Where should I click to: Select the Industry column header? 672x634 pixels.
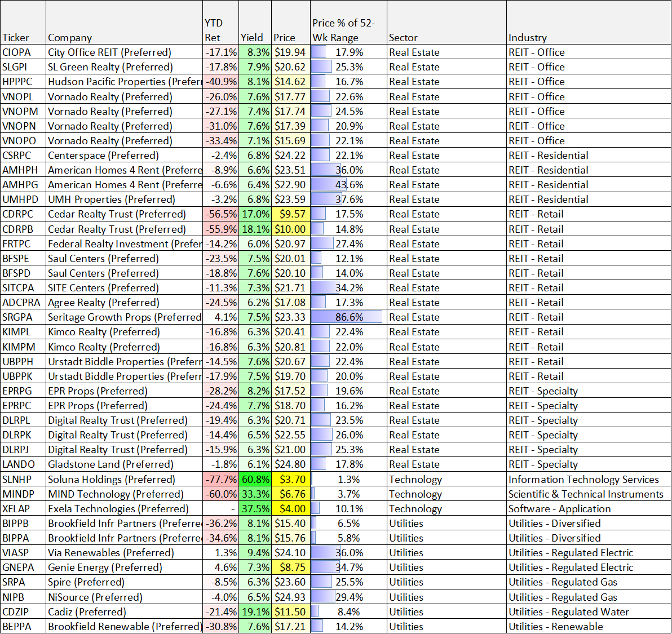[589, 23]
